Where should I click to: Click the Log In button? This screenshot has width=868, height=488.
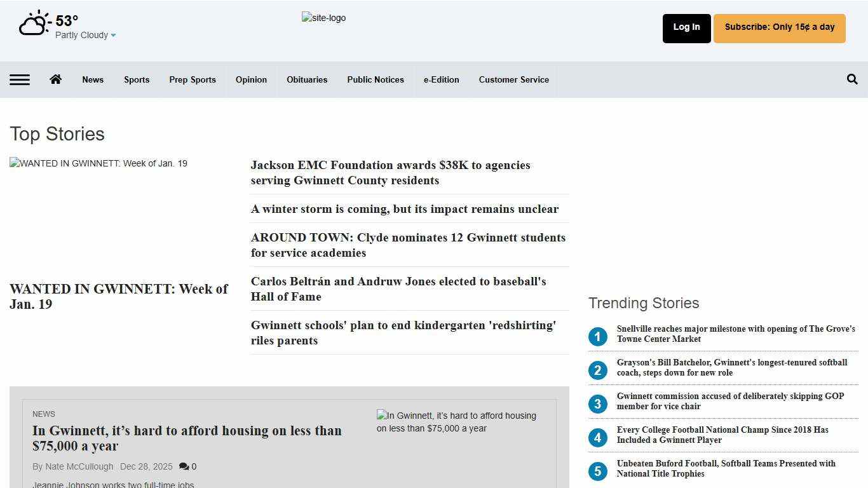point(686,28)
